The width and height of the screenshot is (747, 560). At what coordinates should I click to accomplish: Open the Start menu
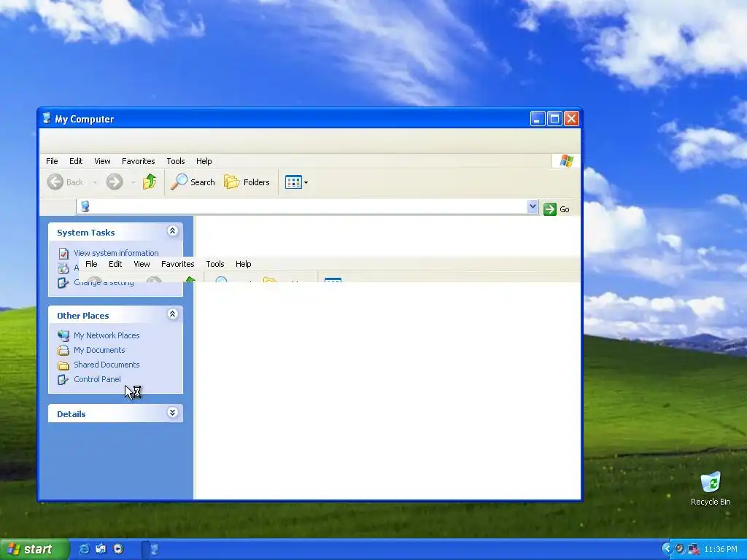coord(34,549)
